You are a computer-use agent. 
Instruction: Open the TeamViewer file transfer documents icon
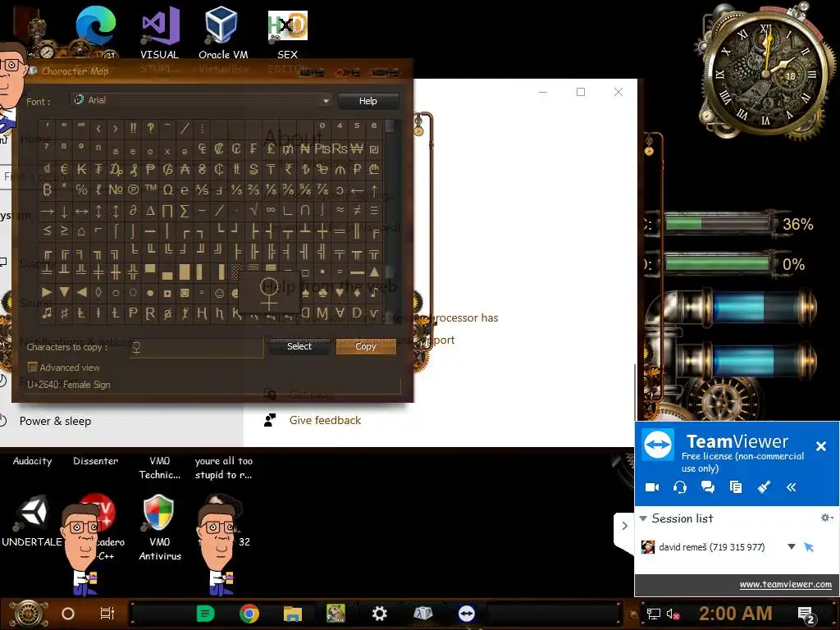(x=736, y=487)
